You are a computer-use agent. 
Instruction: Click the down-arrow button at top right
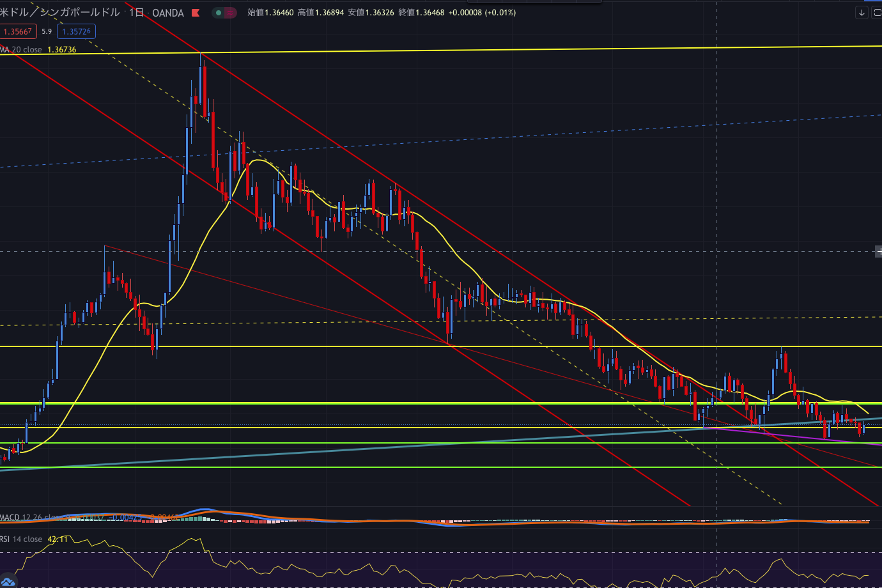(862, 12)
